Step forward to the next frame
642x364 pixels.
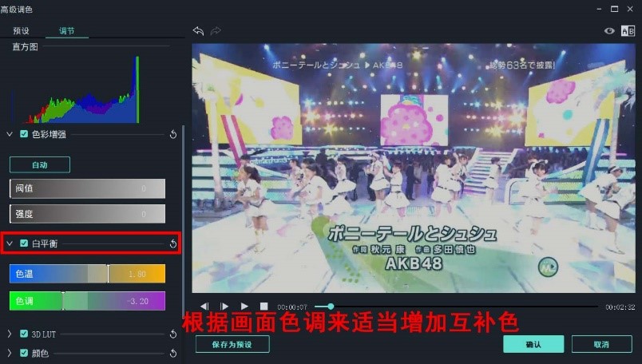(x=224, y=306)
